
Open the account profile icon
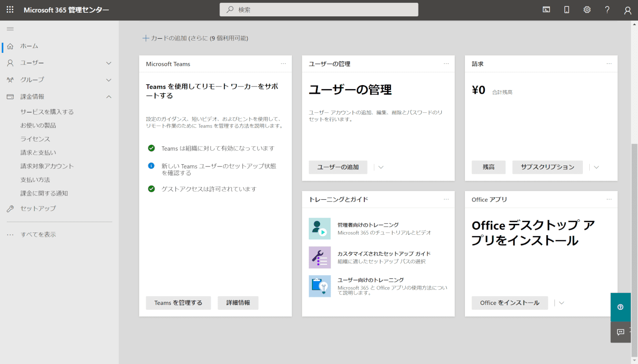(628, 10)
